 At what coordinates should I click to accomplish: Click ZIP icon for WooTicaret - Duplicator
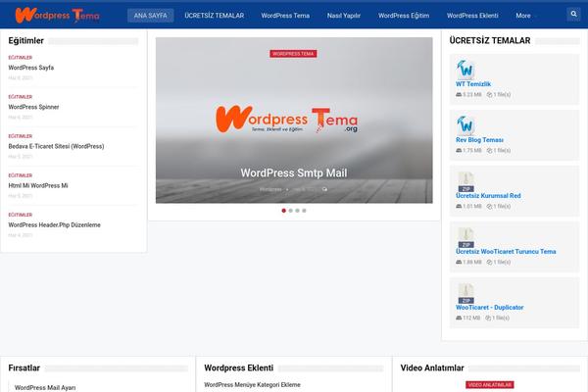465,294
